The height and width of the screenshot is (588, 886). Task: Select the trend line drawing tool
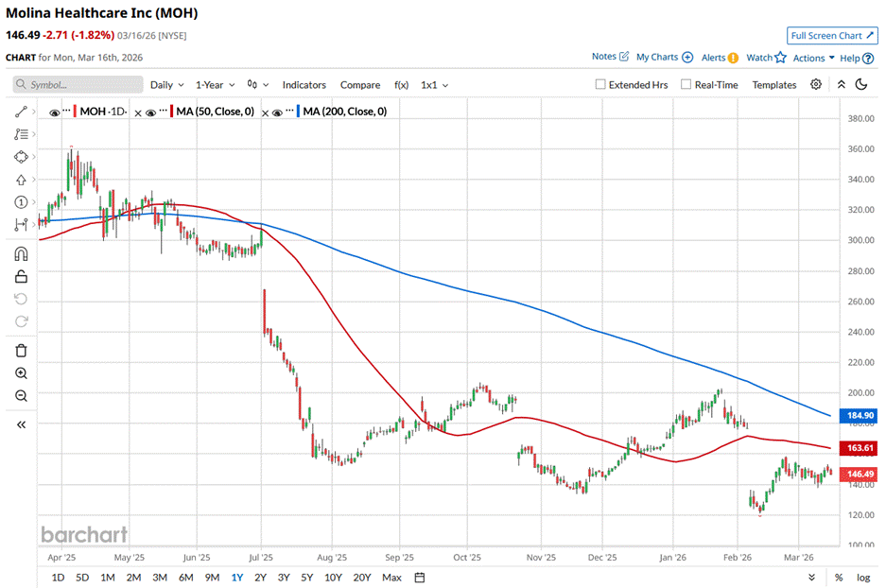[21, 112]
